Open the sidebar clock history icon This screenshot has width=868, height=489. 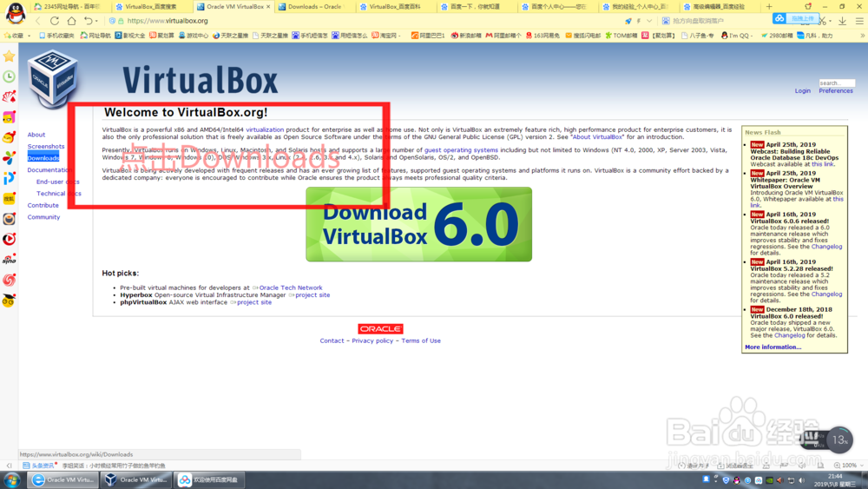9,76
